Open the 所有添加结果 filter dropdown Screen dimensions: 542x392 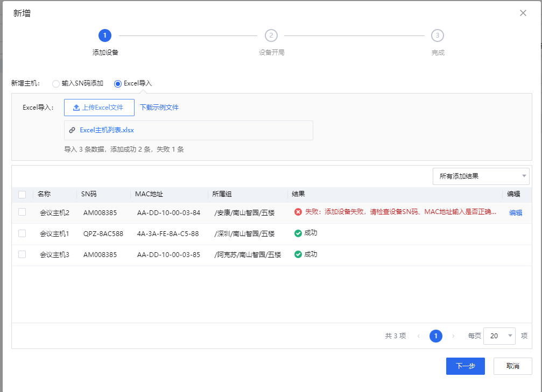click(481, 176)
